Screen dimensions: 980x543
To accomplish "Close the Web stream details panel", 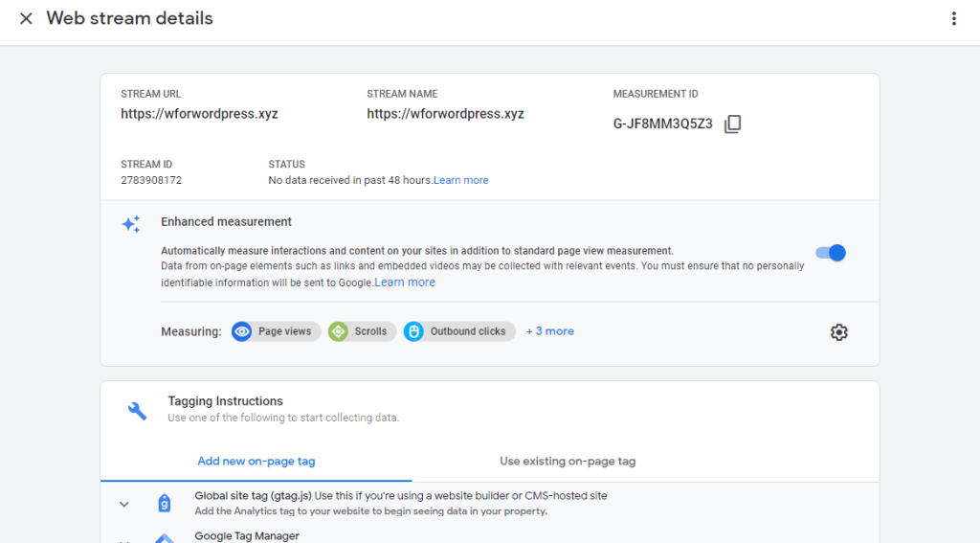I will point(26,19).
